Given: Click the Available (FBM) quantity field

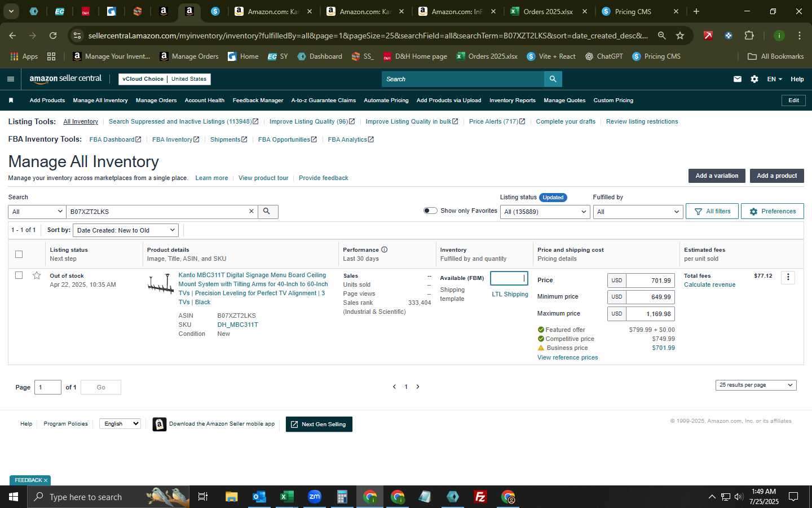Looking at the screenshot, I should (509, 278).
